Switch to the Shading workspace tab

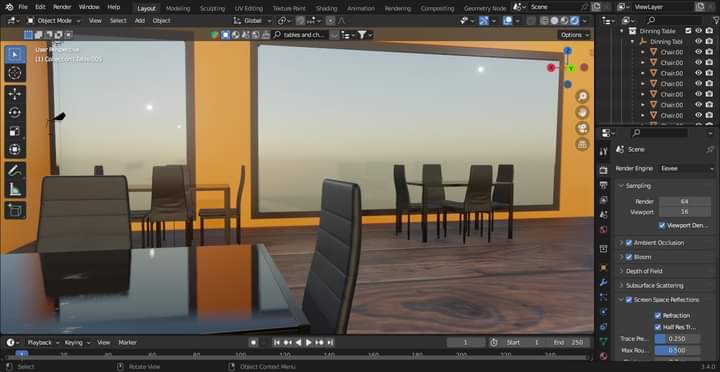(x=326, y=8)
